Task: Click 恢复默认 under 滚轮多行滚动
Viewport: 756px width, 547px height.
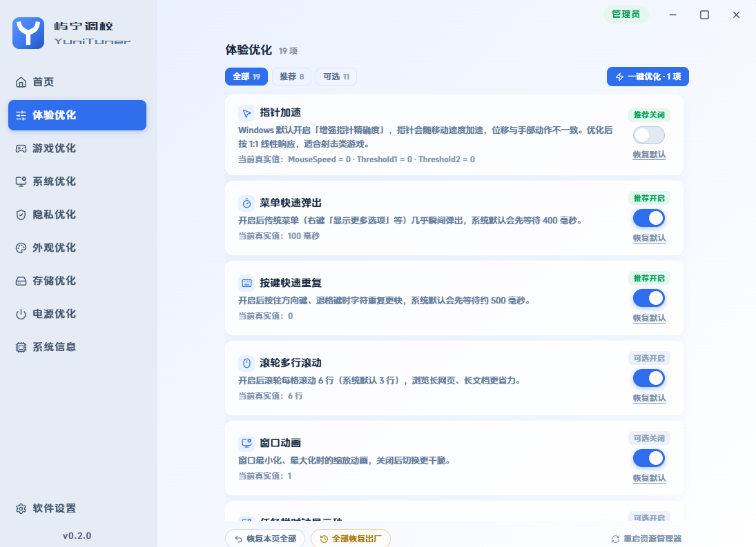Action: [649, 398]
